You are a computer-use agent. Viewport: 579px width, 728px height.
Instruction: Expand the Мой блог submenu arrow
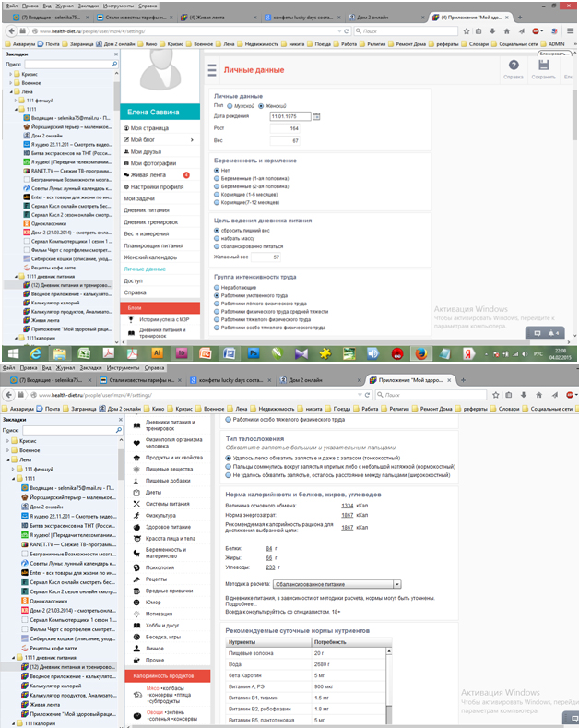coord(191,140)
